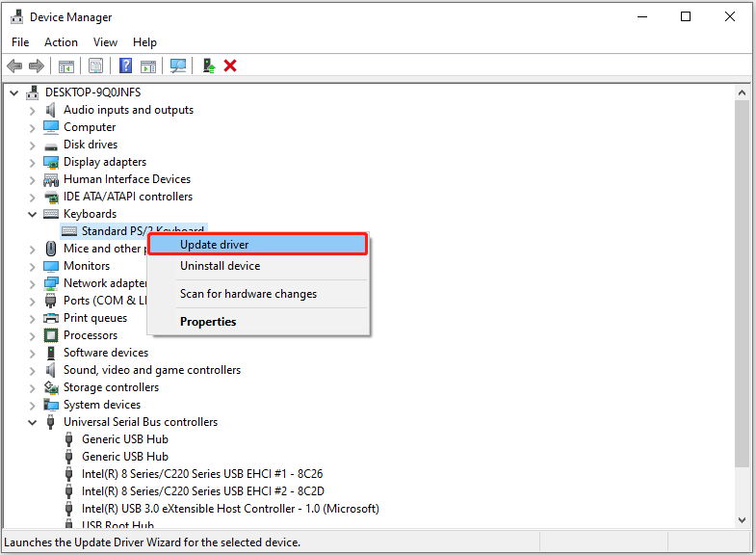Click the Device Manager title bar icon
The width and height of the screenshot is (756, 555).
tap(17, 17)
